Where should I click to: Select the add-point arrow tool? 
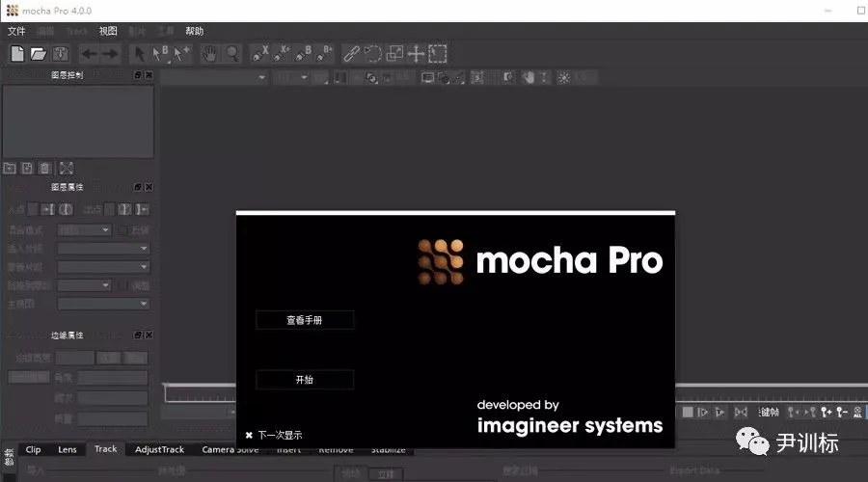click(181, 54)
